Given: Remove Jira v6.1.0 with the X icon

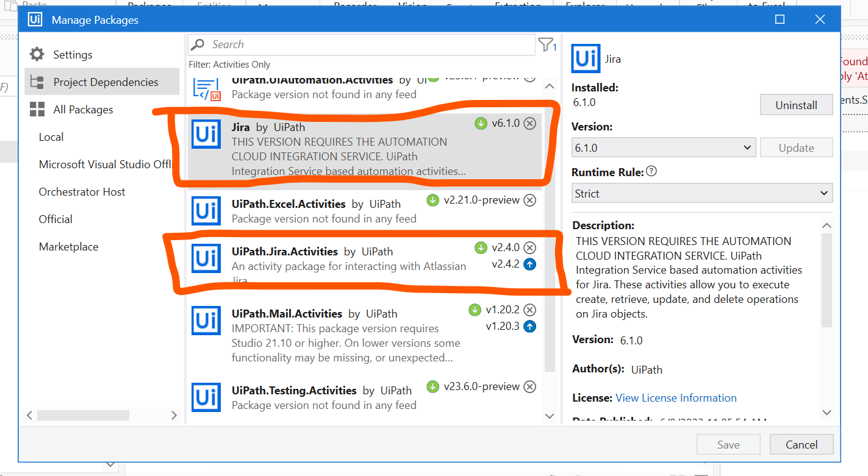Looking at the screenshot, I should tap(530, 123).
